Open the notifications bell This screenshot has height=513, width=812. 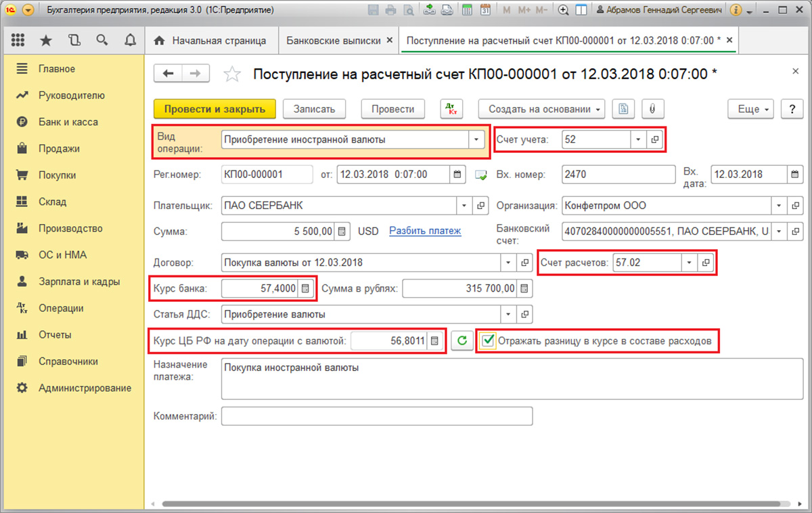coord(130,41)
